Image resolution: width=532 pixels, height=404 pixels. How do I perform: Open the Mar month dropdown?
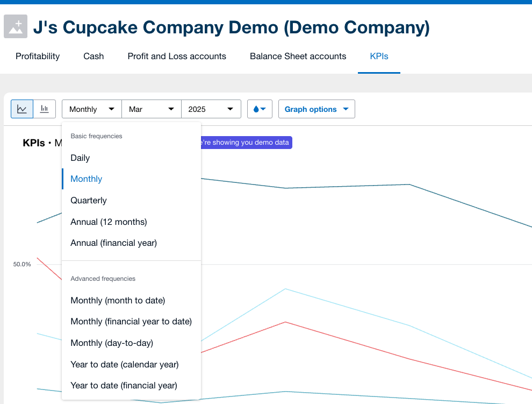point(151,109)
